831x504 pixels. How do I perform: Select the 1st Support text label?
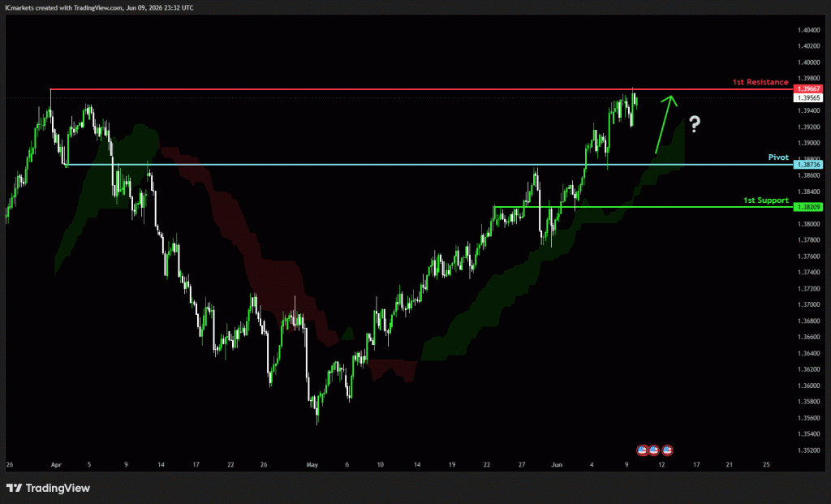(766, 200)
